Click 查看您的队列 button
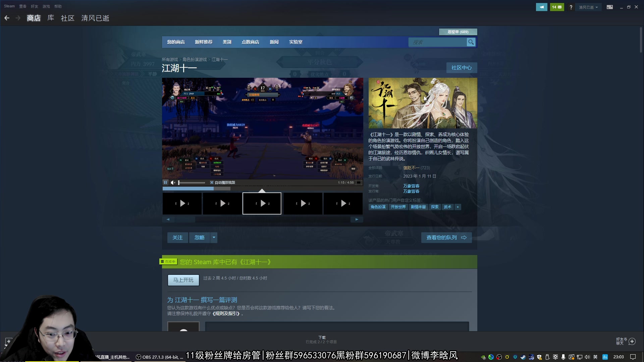 [446, 238]
